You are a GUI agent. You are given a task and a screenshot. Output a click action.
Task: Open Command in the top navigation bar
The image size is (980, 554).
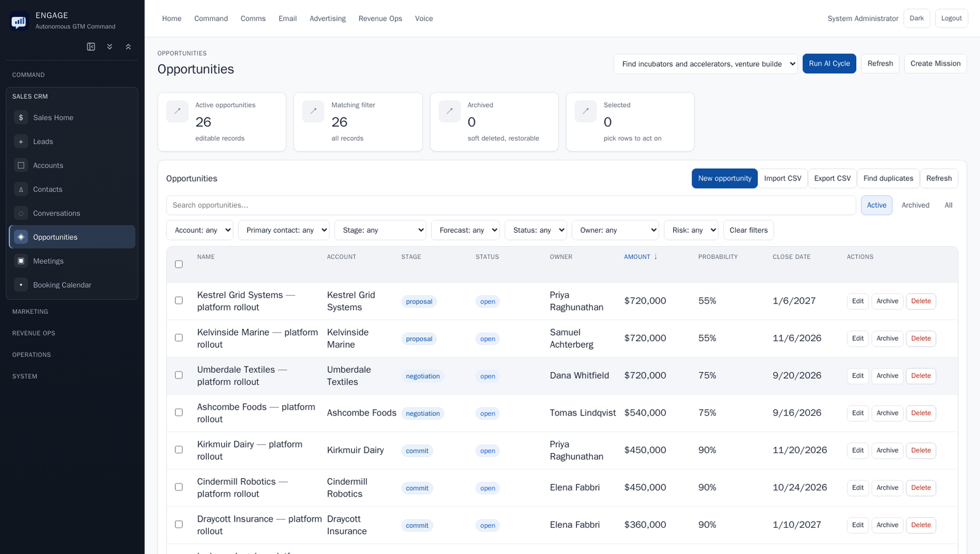[211, 18]
